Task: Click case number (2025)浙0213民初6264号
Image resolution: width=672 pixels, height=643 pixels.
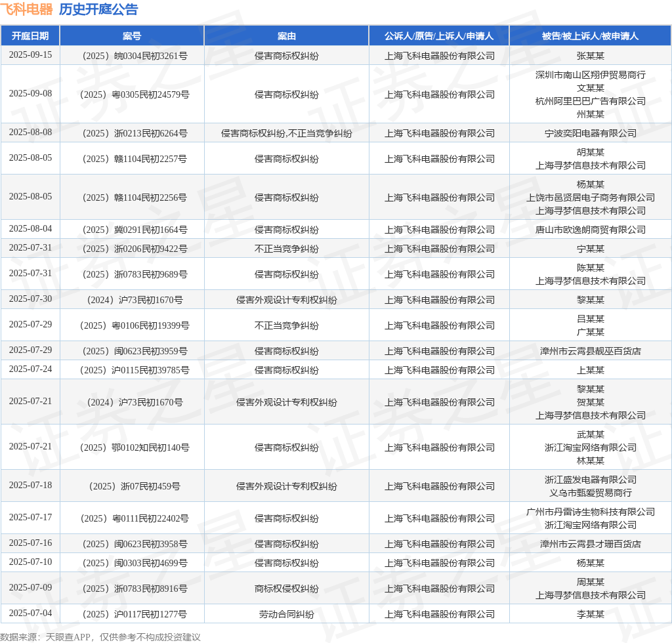Action: pos(135,133)
